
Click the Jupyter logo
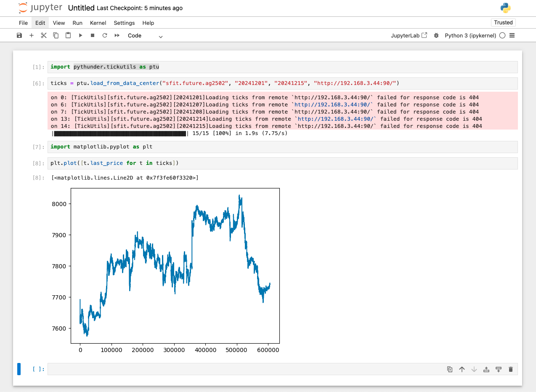(40, 8)
